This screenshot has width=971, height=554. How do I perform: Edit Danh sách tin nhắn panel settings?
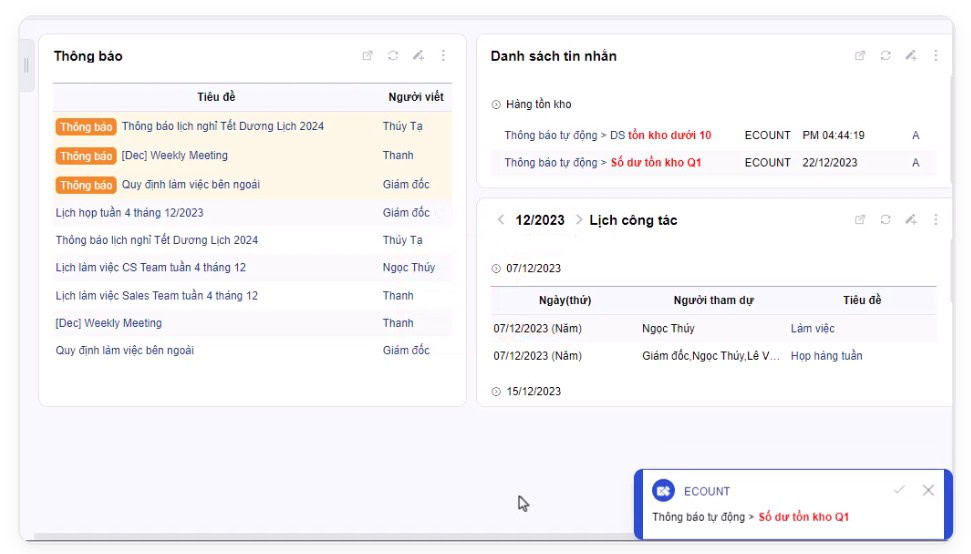[910, 56]
